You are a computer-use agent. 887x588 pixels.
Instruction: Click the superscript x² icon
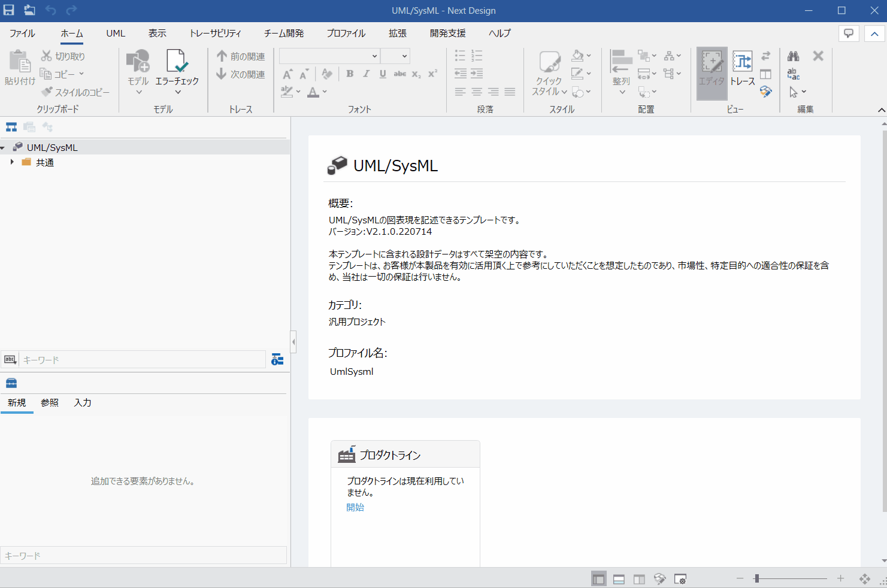pos(432,74)
